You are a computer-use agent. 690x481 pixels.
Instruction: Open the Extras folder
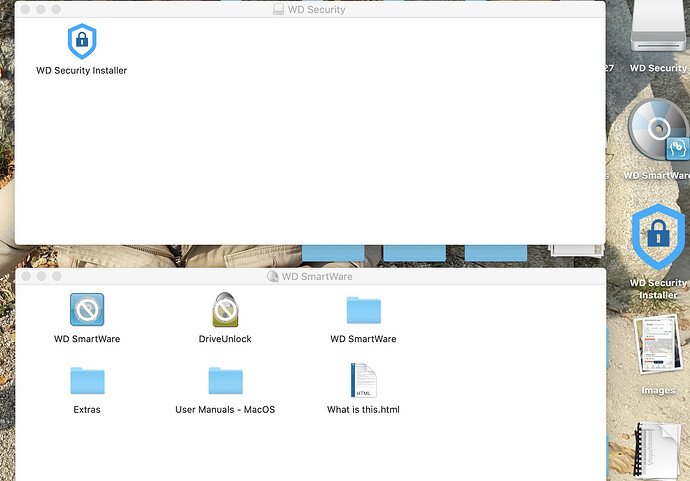tap(87, 381)
